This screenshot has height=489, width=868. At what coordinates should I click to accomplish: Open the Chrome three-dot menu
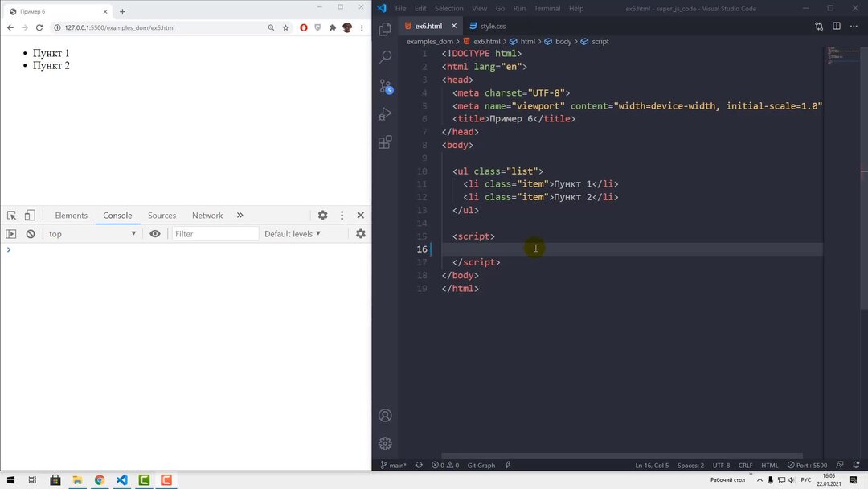click(362, 27)
